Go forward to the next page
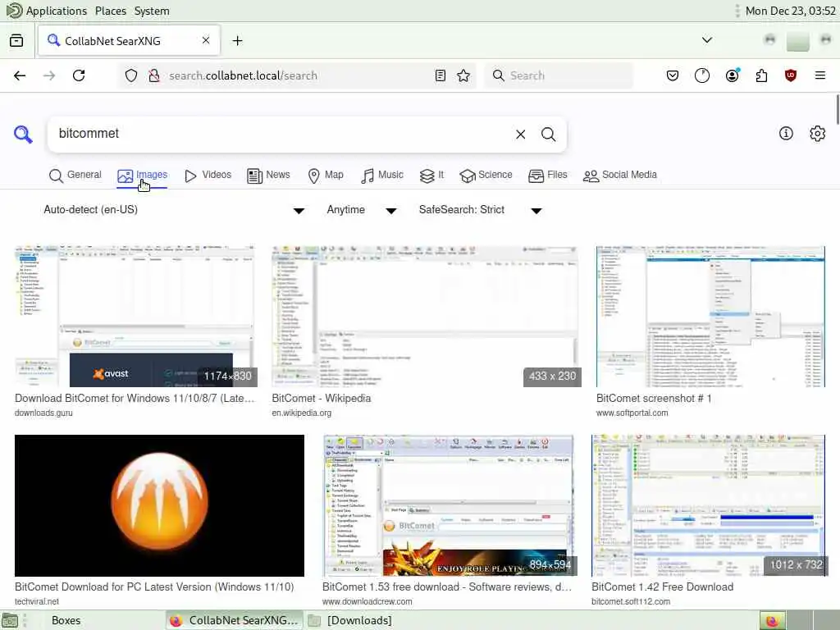The image size is (840, 630). (x=49, y=75)
